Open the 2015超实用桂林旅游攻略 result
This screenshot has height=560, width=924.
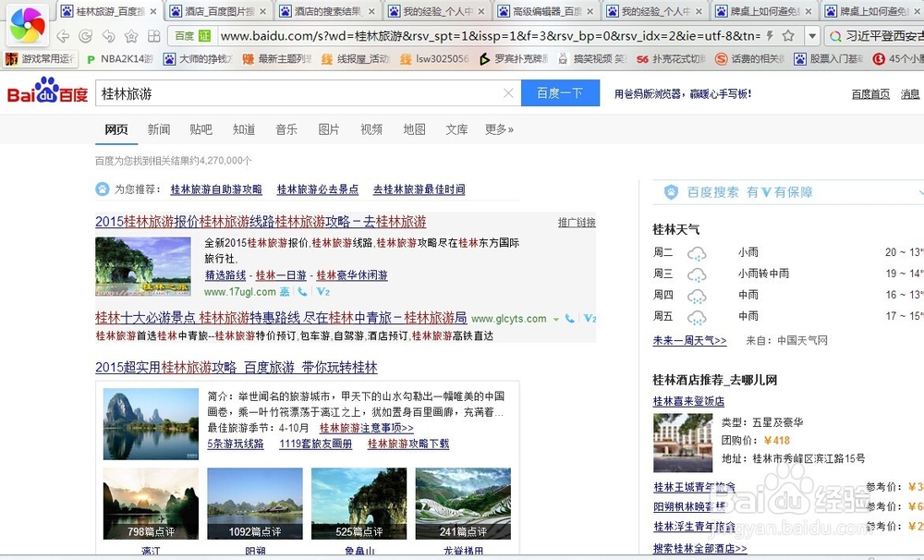(237, 367)
